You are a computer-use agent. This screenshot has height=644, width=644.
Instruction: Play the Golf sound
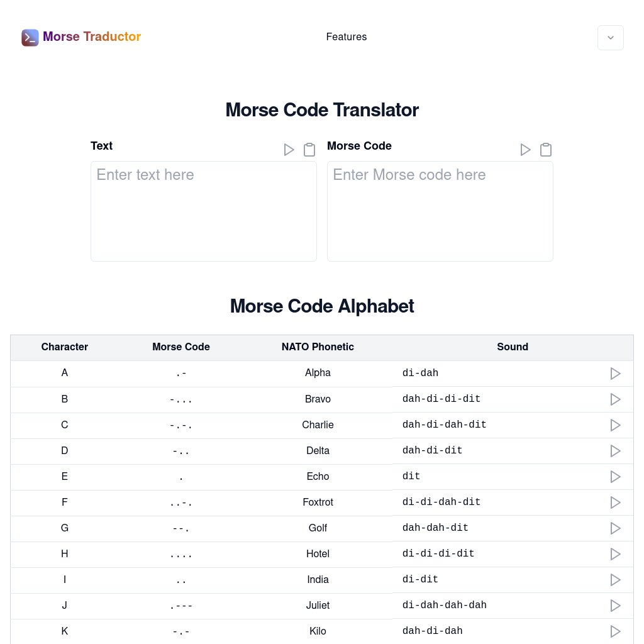pos(615,528)
